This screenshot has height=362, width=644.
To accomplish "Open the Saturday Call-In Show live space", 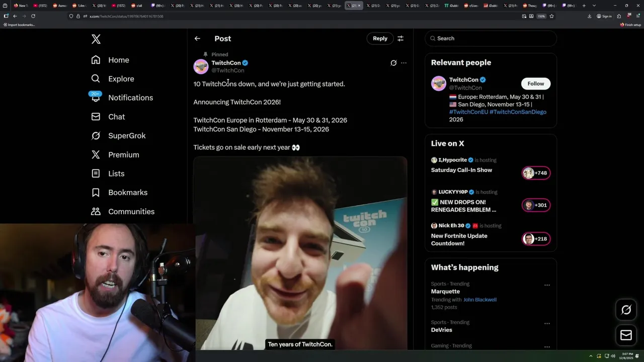I will [461, 170].
